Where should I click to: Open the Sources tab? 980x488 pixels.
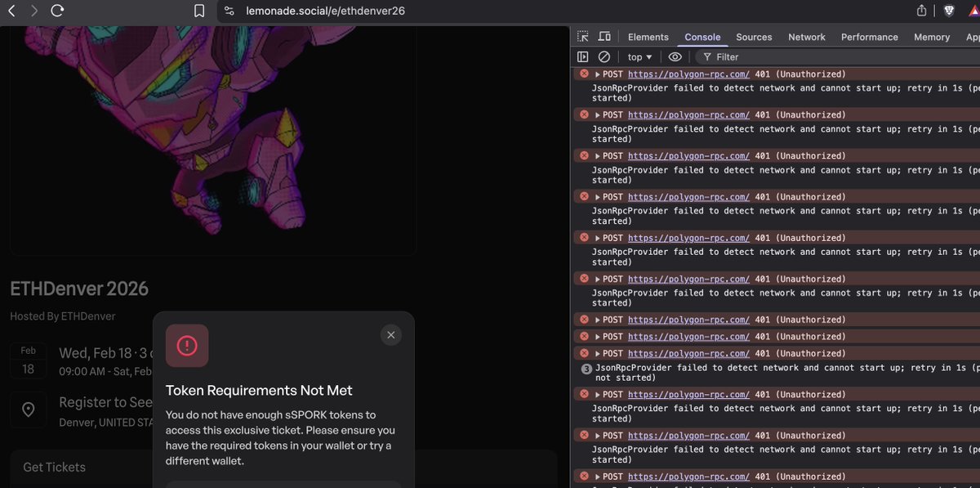754,37
